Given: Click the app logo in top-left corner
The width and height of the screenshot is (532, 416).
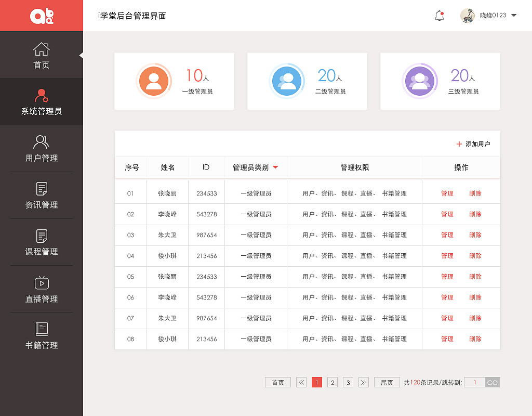Looking at the screenshot, I should point(42,16).
